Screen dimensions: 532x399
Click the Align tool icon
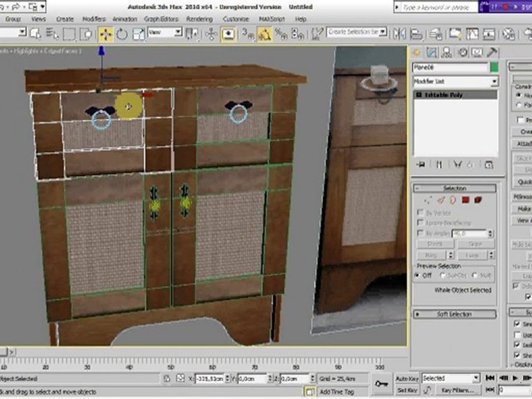416,34
